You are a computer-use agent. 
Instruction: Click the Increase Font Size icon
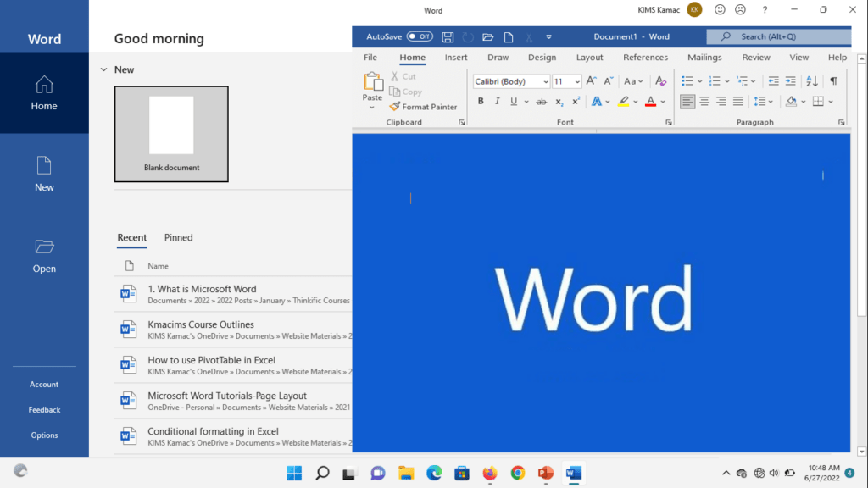590,80
